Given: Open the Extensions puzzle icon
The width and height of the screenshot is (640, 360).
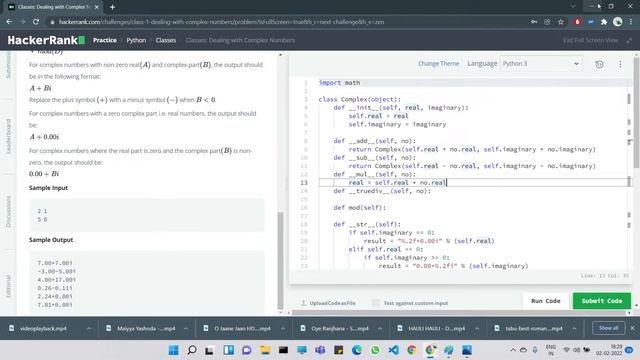Looking at the screenshot, I should [x=604, y=22].
